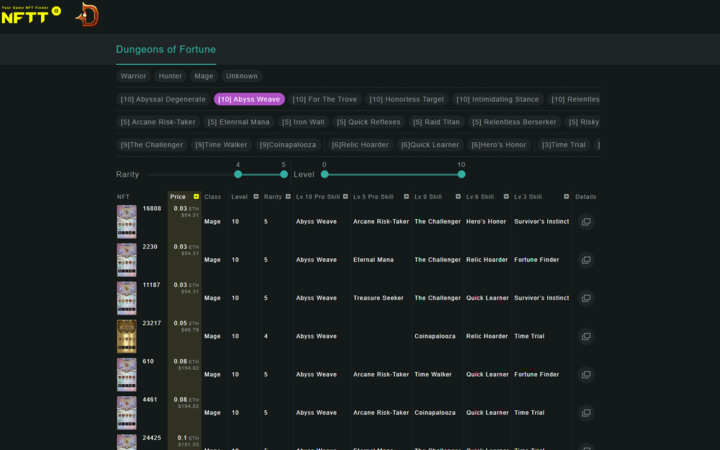Sort by Lv.10 Pro Skill arrow

pyautogui.click(x=345, y=197)
